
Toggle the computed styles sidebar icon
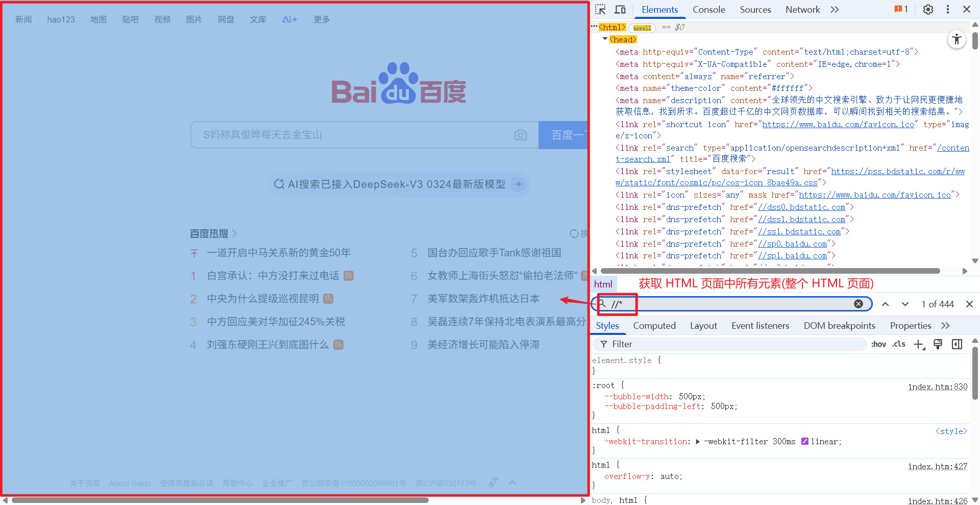pos(957,344)
